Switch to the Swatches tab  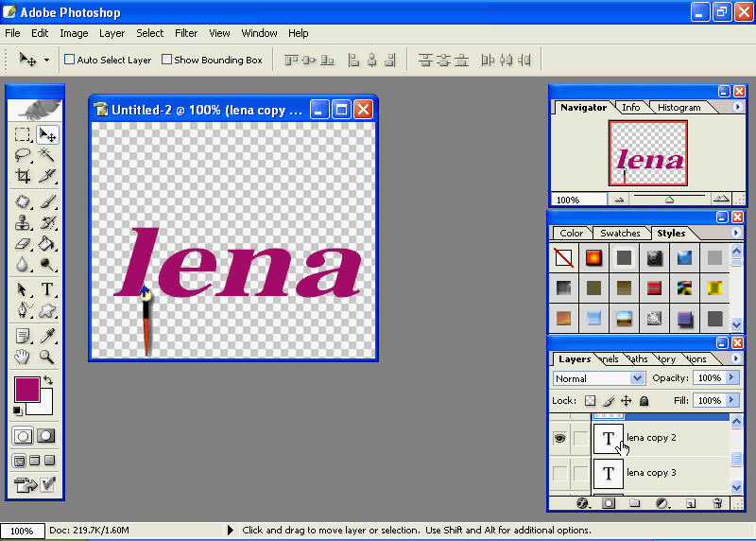click(620, 234)
